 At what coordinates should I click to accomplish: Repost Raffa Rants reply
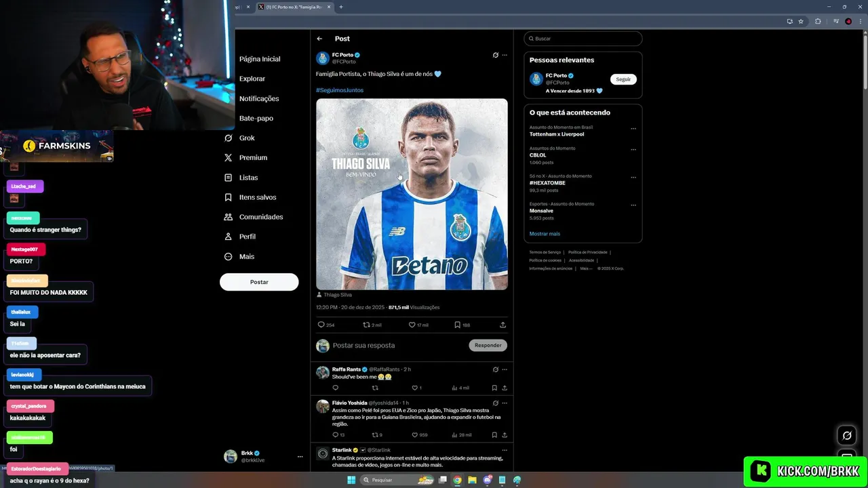point(375,388)
